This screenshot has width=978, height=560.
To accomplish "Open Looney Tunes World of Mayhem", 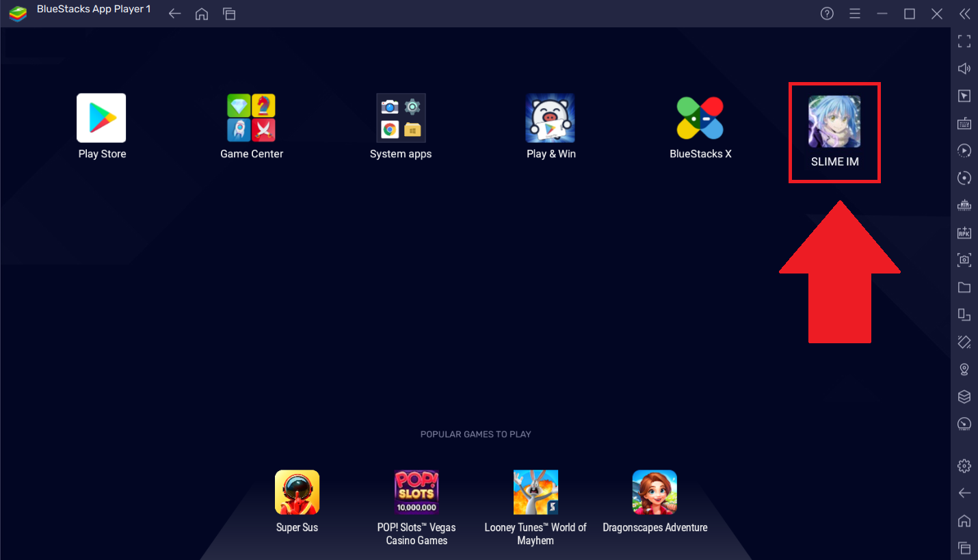I will coord(536,492).
